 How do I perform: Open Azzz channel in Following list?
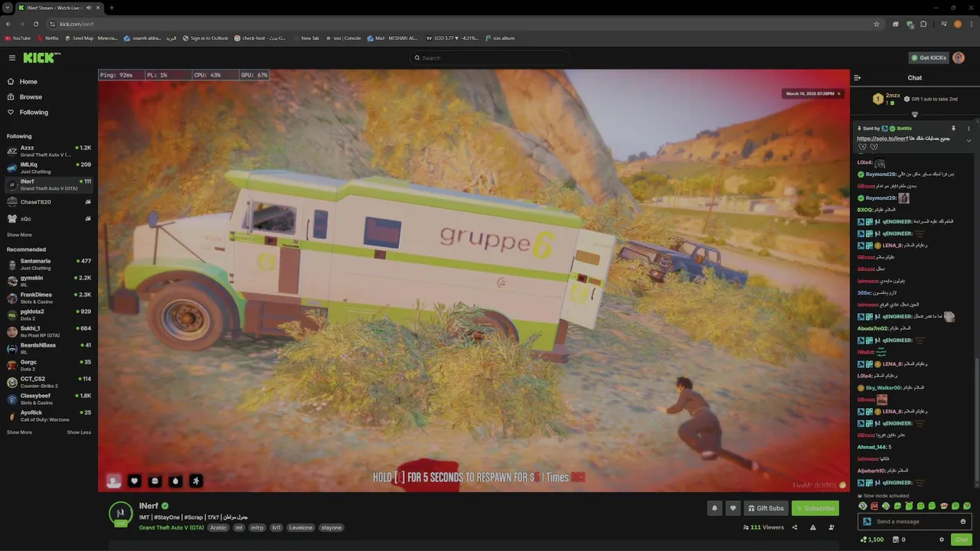pyautogui.click(x=49, y=151)
